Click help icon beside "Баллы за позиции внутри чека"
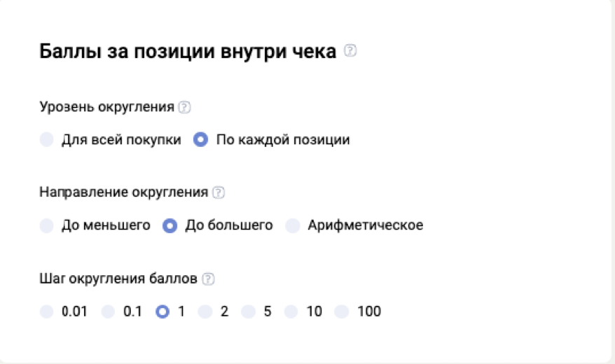615x364 pixels. 351,51
